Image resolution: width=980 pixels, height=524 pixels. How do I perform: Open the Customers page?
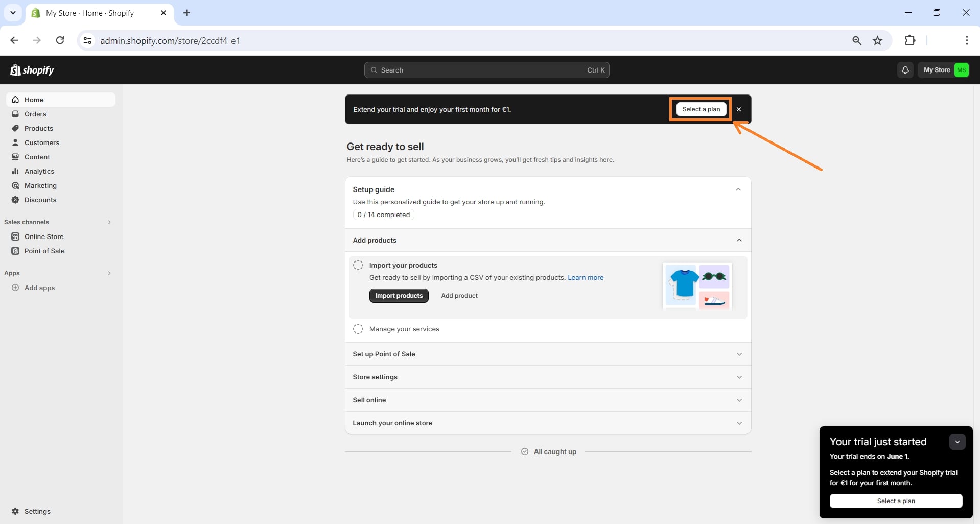[61, 142]
